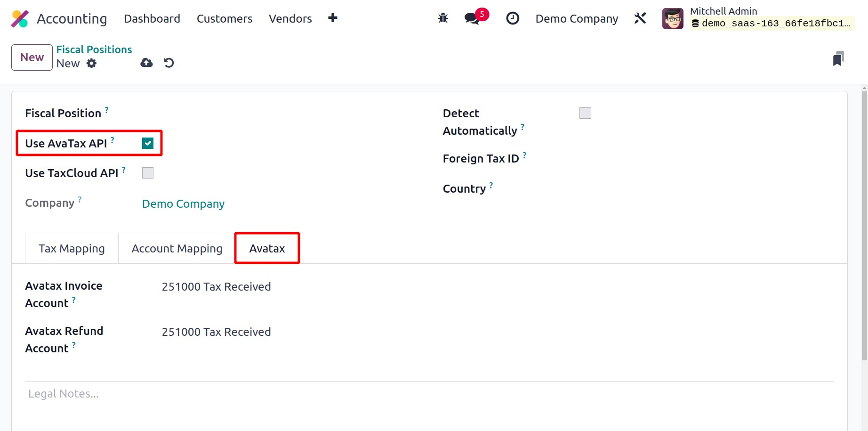Open the debug bug icon menu
Viewport: 868px width, 431px height.
pos(443,18)
